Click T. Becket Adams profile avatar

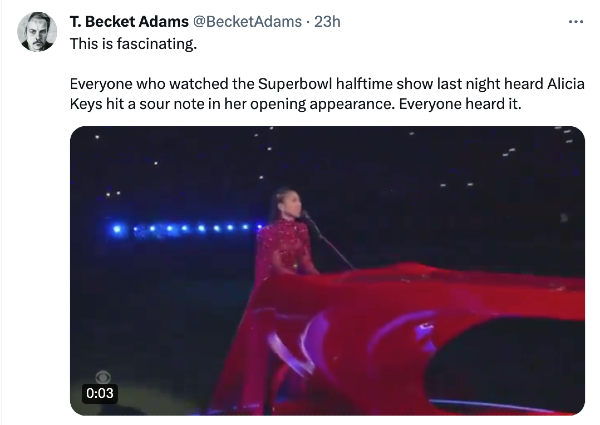pos(37,32)
